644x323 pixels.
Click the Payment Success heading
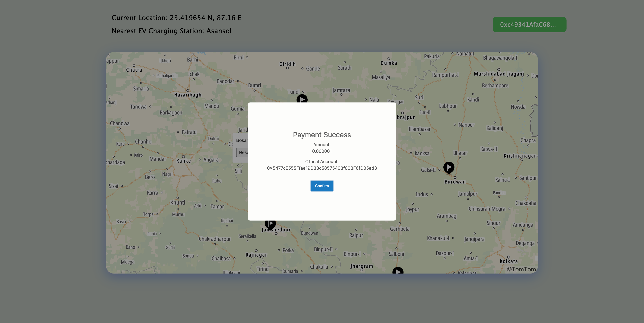[322, 135]
